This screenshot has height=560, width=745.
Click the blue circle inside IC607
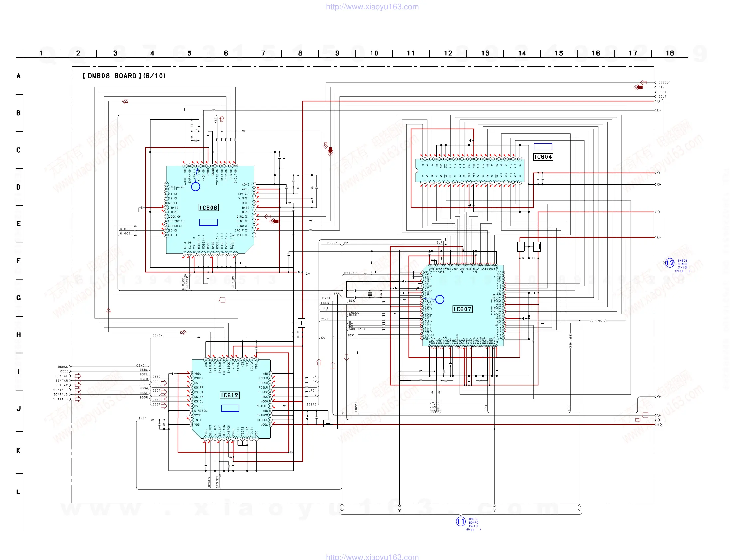440,299
